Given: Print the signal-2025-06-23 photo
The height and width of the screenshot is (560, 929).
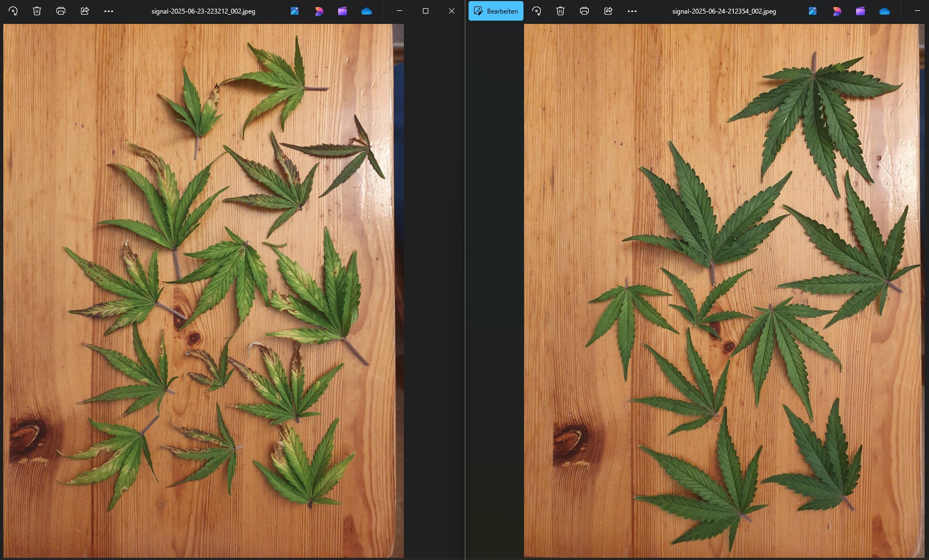Looking at the screenshot, I should 61,11.
